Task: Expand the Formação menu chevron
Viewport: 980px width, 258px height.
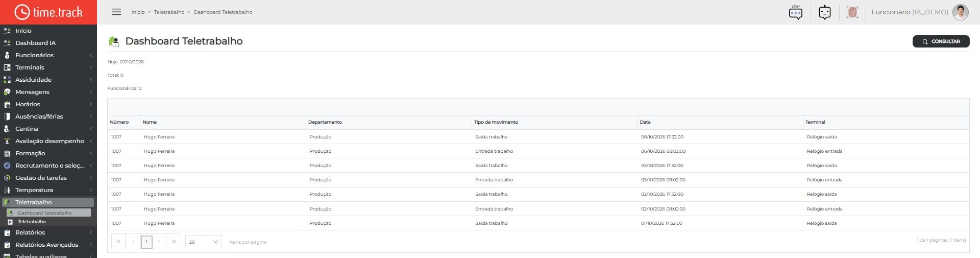Action: [x=91, y=153]
